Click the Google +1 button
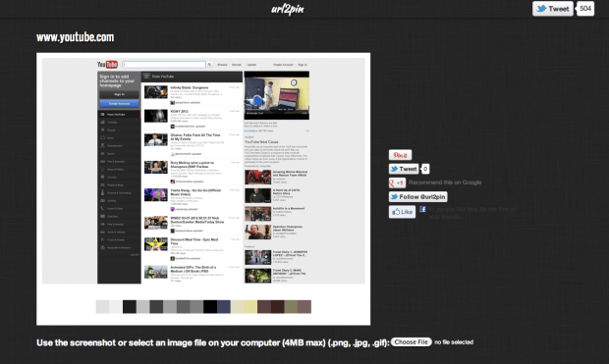The image size is (609, 364). pyautogui.click(x=397, y=182)
